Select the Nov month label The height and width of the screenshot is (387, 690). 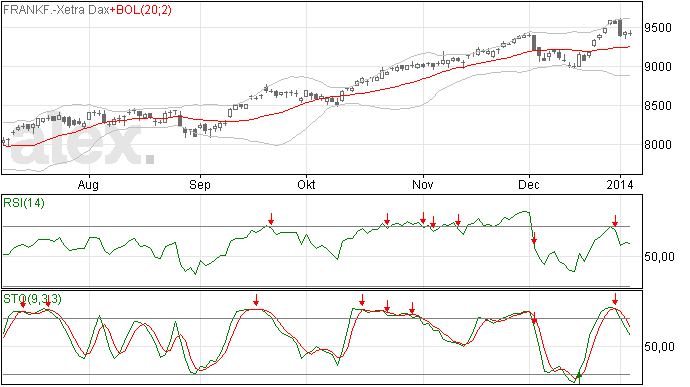[423, 184]
